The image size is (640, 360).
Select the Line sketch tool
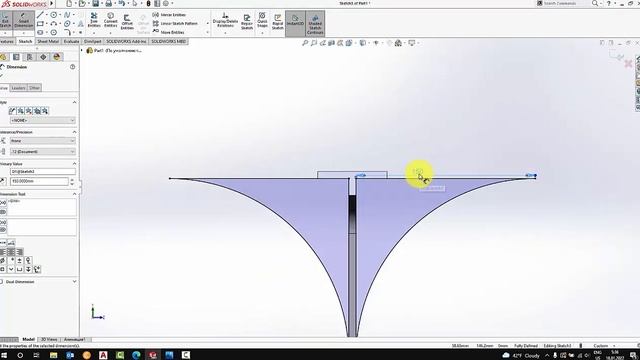pos(40,15)
